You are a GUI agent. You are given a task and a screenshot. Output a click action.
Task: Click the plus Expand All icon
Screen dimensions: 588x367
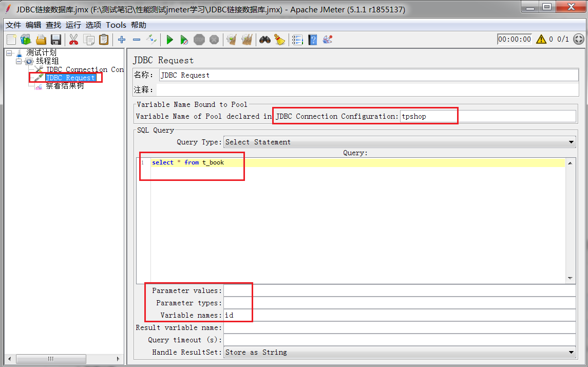122,40
